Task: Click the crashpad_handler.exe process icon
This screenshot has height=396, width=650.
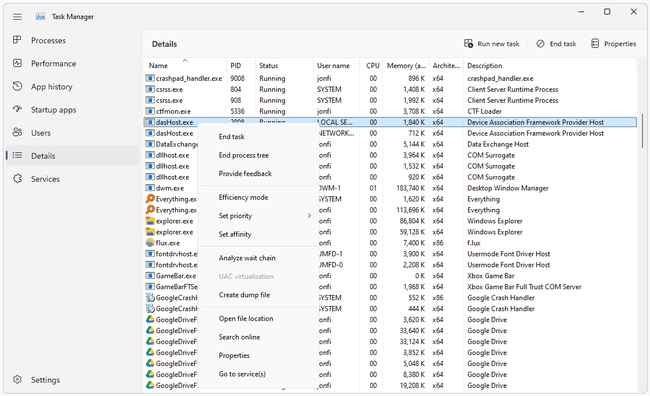Action: [x=150, y=78]
